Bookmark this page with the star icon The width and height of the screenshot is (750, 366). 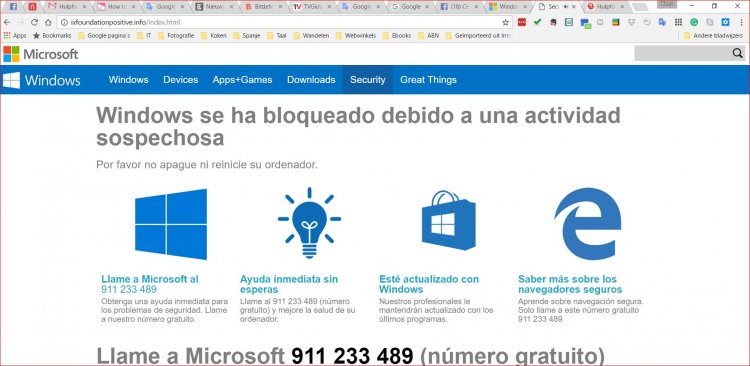tap(505, 22)
